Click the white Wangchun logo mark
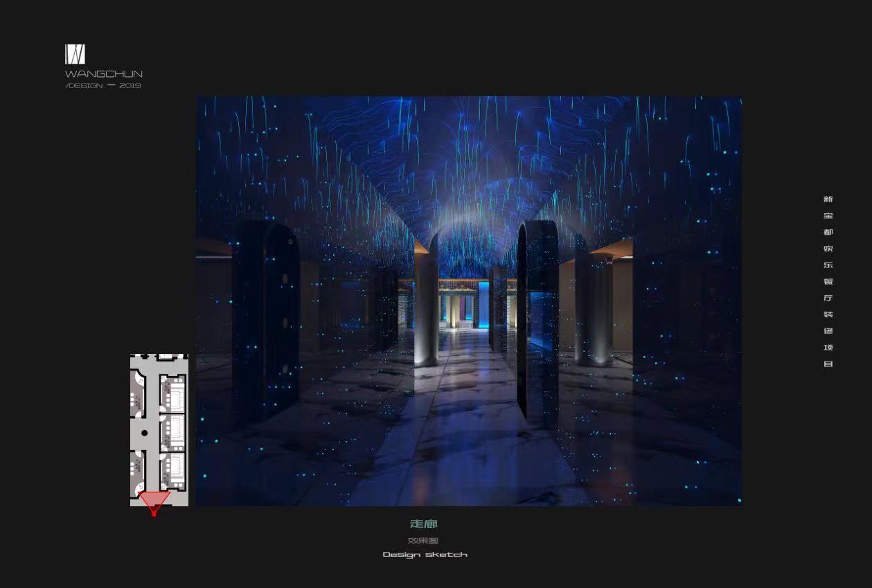872x588 pixels. [x=75, y=54]
